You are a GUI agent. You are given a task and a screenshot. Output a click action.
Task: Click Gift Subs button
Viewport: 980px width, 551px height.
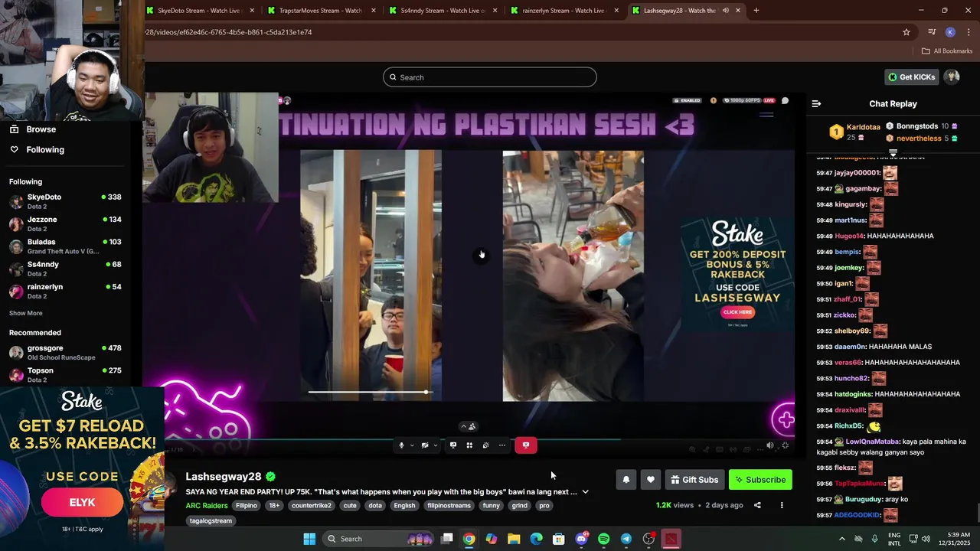(x=694, y=480)
